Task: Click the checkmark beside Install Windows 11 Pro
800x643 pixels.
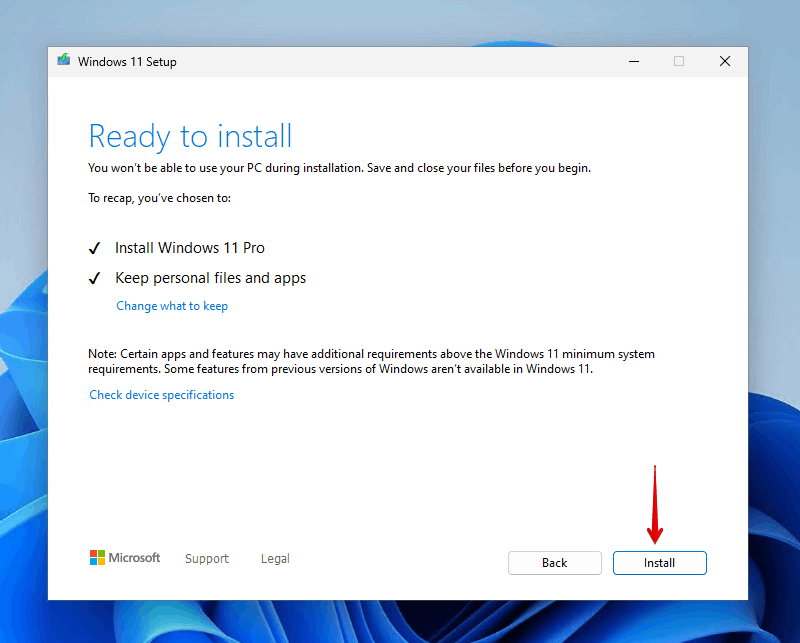Action: click(95, 247)
